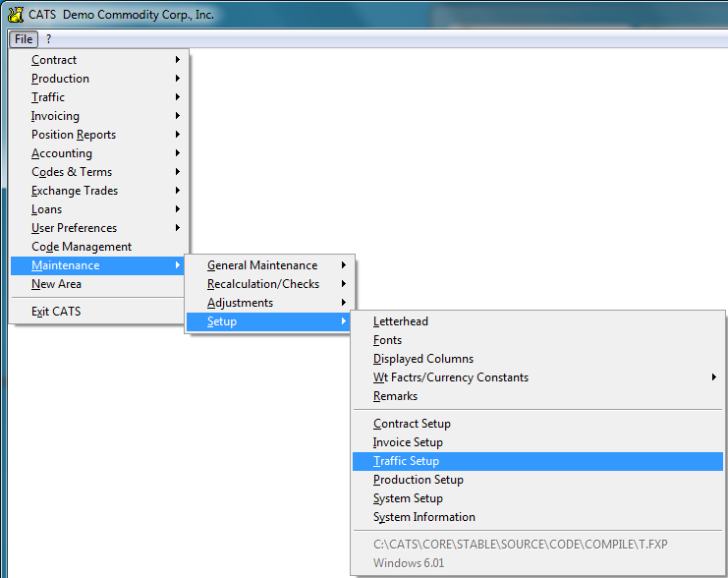Viewport: 728px width, 578px height.
Task: Expand arrow beside Recalculation/Checks
Action: [x=344, y=283]
